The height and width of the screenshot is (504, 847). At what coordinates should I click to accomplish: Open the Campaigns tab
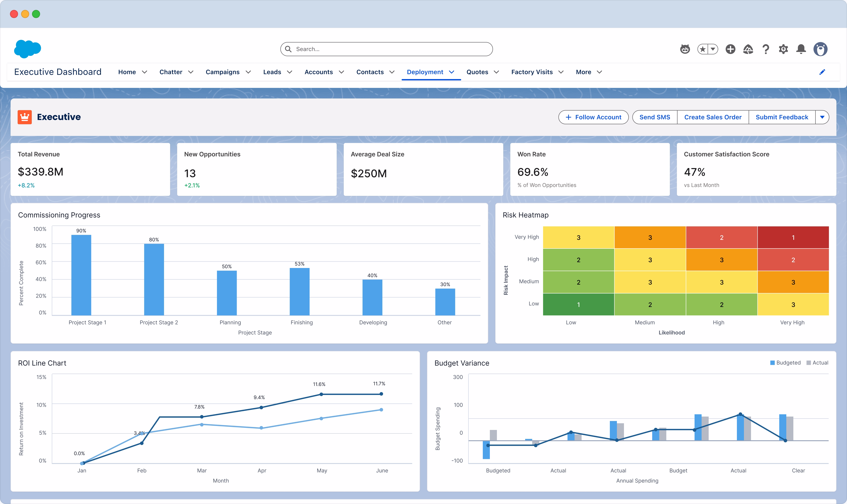coord(222,72)
